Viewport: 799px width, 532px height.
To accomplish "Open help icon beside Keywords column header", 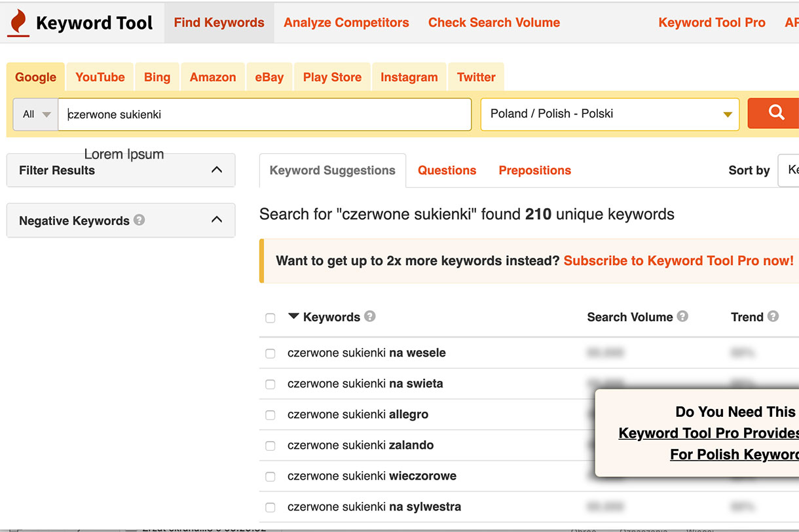I will [x=370, y=316].
